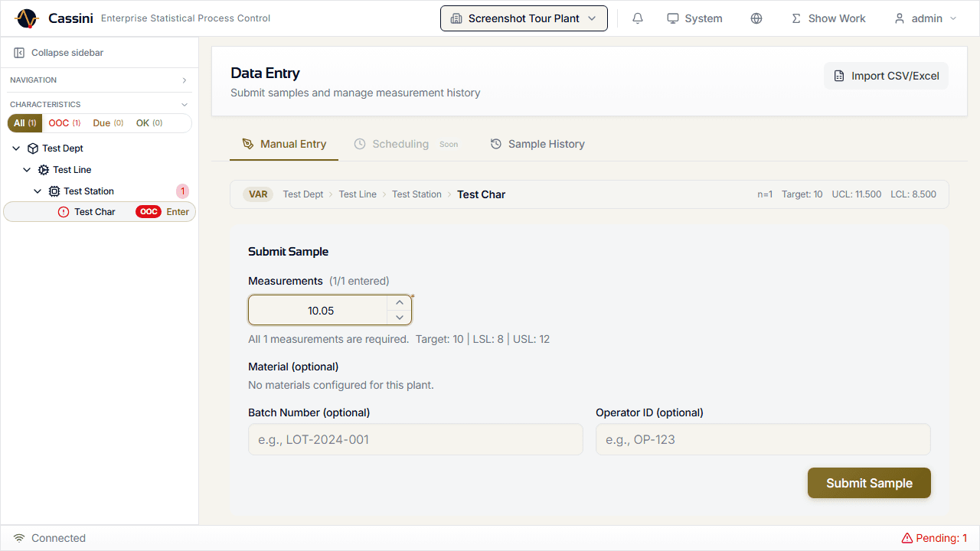Open the Screenshot Tour Plant selector

pyautogui.click(x=524, y=18)
